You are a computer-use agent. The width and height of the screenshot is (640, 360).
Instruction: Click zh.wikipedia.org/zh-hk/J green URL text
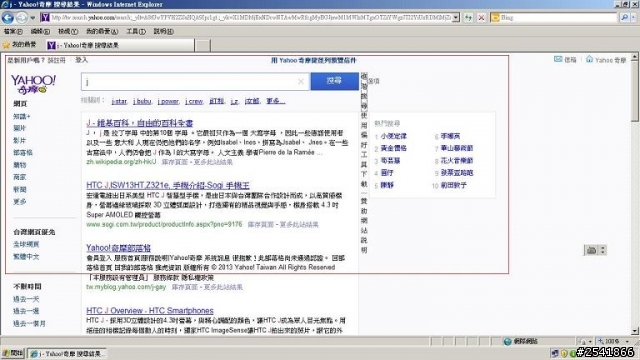(x=121, y=162)
